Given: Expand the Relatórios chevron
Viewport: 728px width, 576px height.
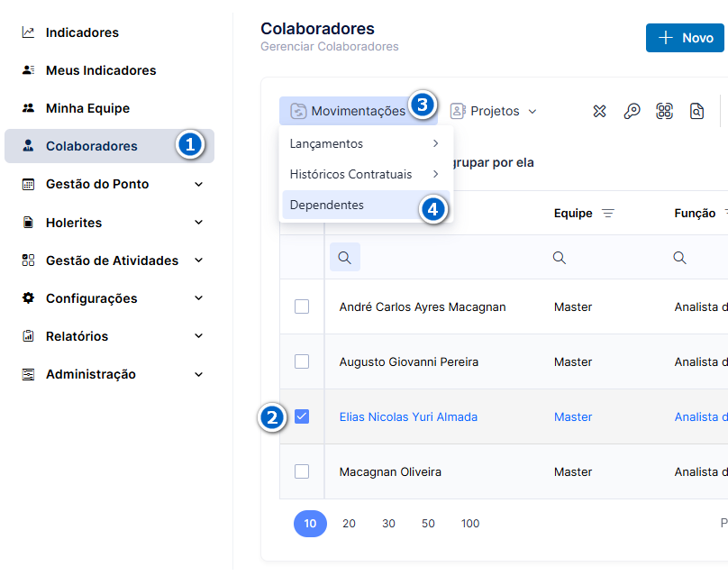Looking at the screenshot, I should coord(199,336).
